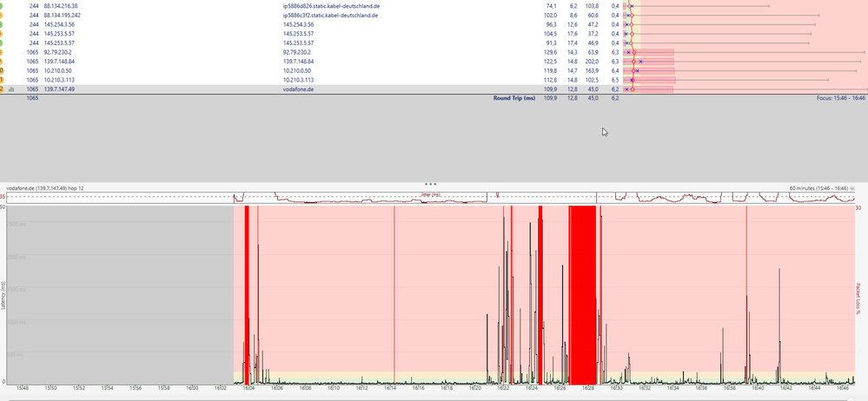Click the 91,3 value in the second 145.253.5.57 row
Screen dimensions: 868x401
click(552, 43)
